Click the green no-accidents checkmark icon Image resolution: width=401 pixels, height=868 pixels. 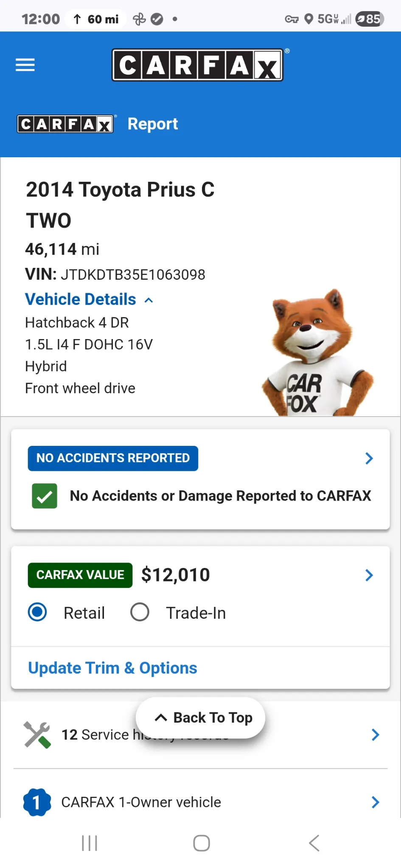click(45, 496)
